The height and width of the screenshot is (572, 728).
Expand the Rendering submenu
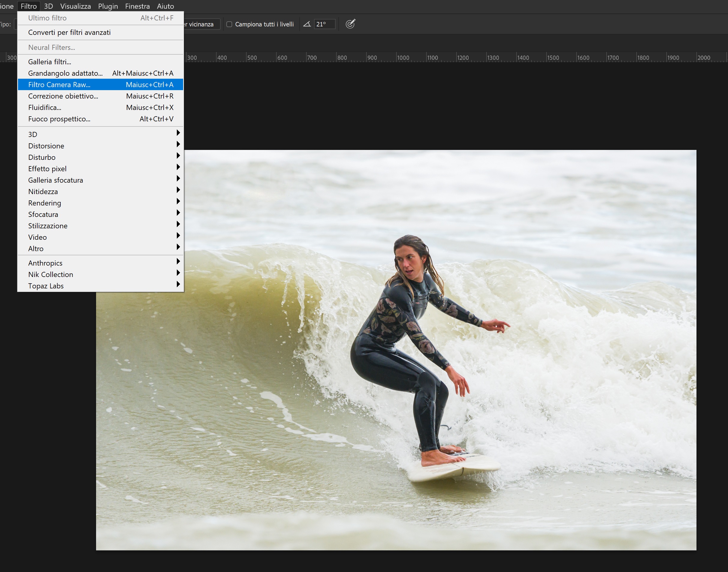(x=100, y=203)
